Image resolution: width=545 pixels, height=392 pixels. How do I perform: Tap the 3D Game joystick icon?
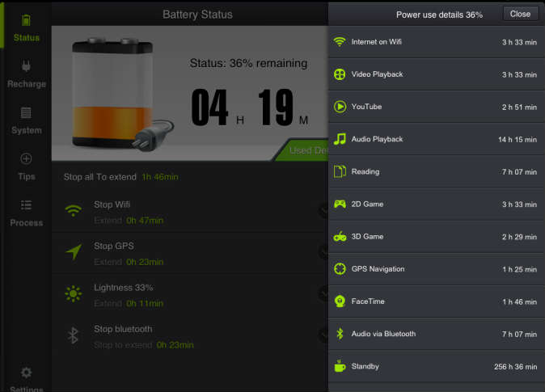pos(340,237)
